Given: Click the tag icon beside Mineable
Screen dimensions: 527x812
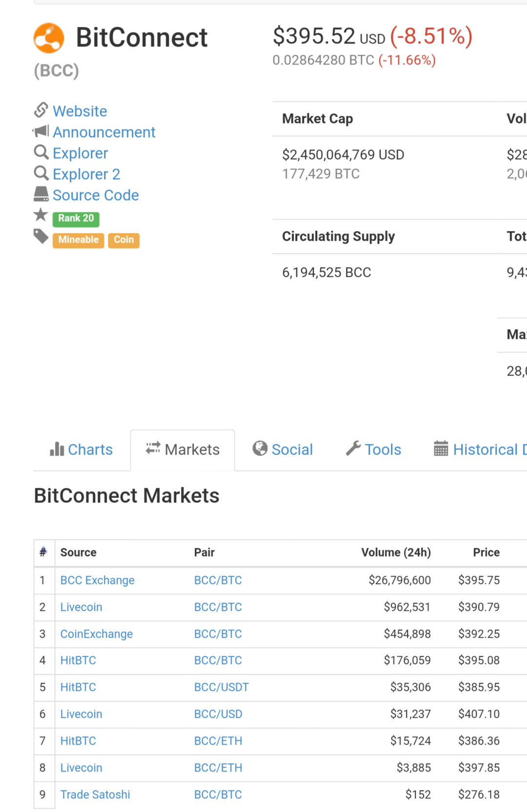Looking at the screenshot, I should coord(41,236).
